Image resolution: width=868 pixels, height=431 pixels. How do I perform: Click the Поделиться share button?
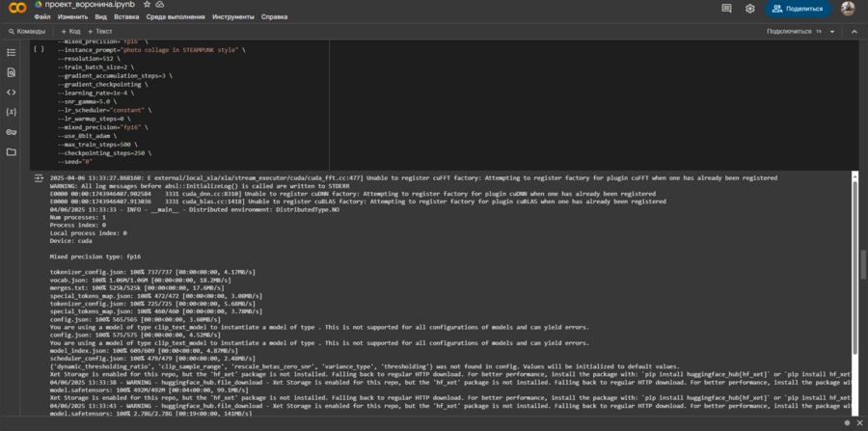click(798, 9)
